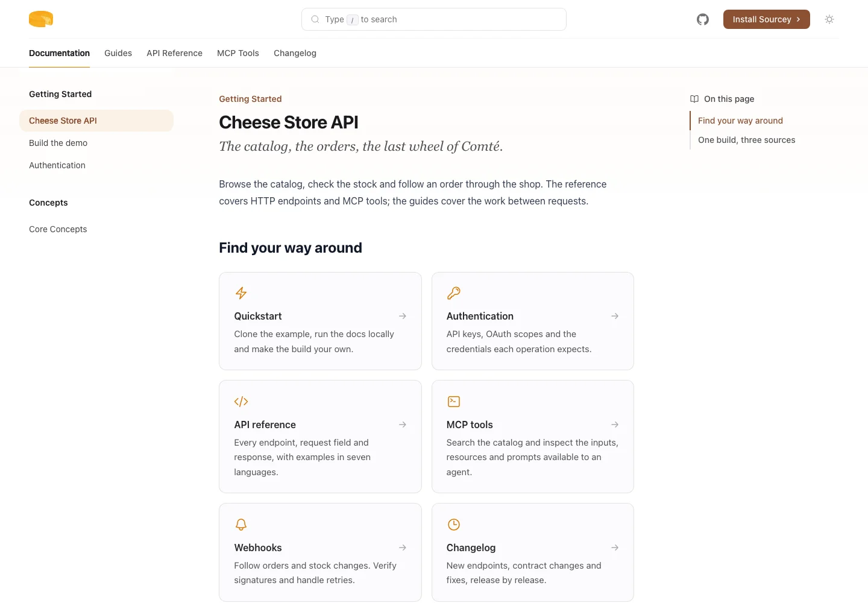
Task: Click the cheese wheel logo
Action: (x=41, y=19)
